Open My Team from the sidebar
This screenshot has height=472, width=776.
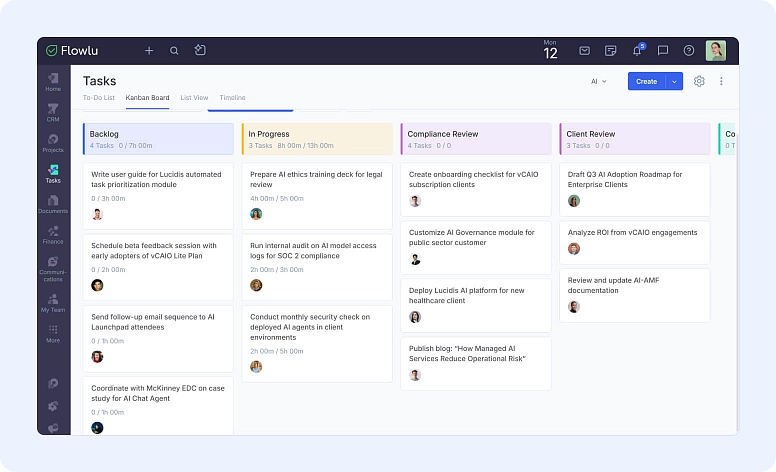53,302
